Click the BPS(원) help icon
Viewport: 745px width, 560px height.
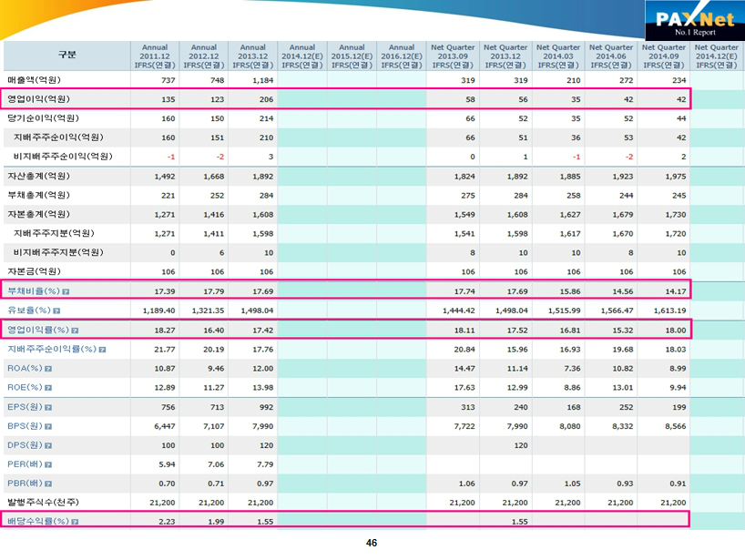[48, 425]
